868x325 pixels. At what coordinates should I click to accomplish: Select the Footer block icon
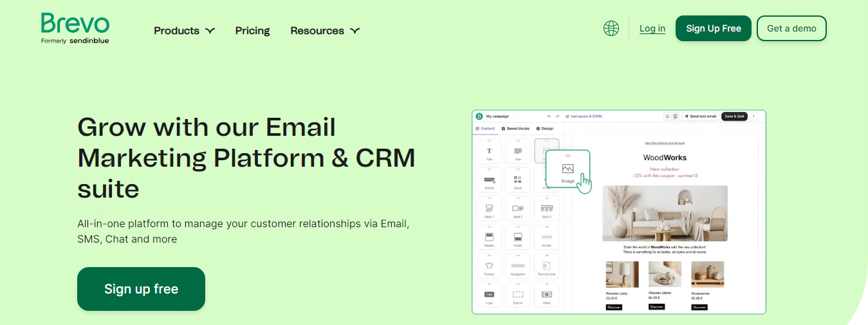click(518, 237)
